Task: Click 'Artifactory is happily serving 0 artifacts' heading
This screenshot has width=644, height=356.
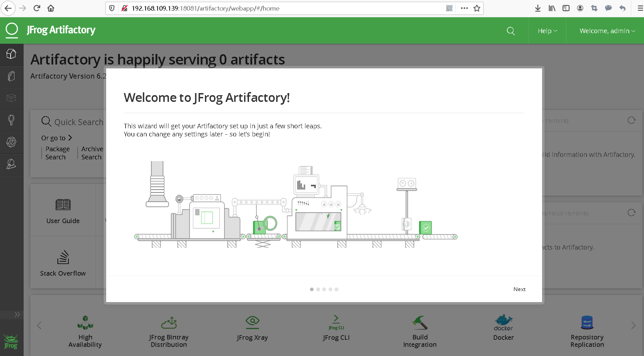Action: click(158, 59)
